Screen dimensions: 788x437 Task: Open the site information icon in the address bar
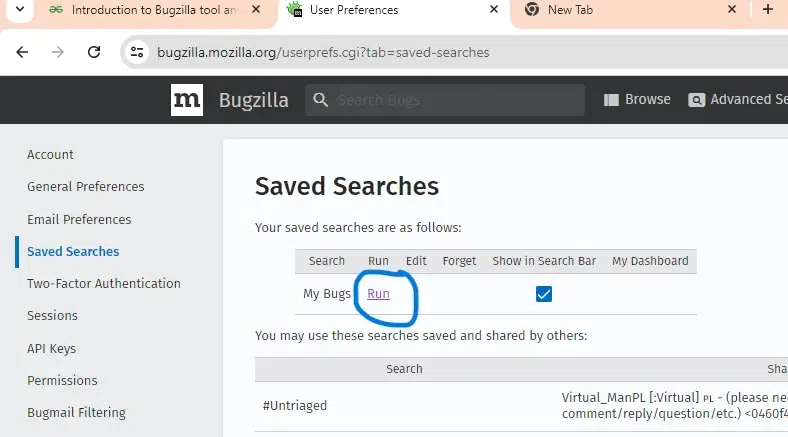click(x=137, y=52)
